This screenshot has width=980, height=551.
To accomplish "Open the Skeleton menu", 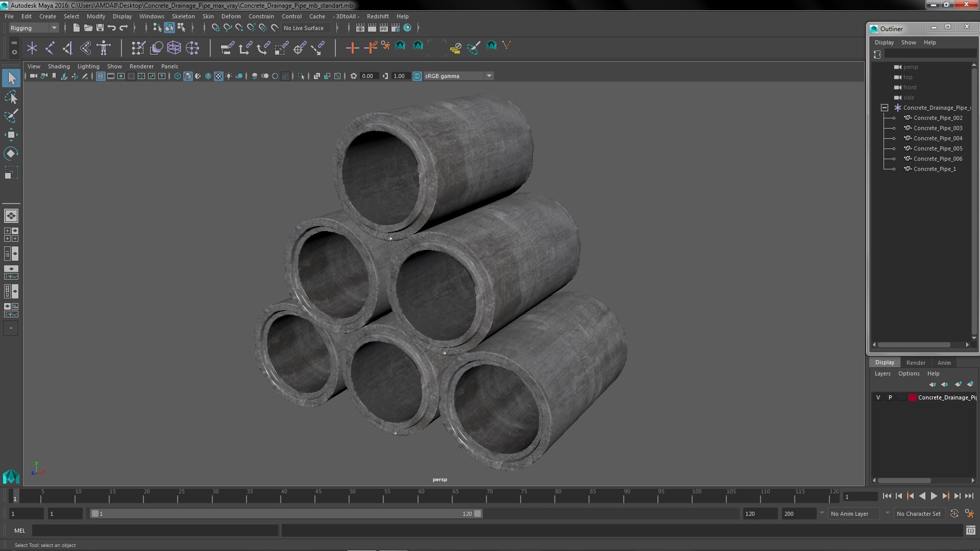I will coord(183,16).
